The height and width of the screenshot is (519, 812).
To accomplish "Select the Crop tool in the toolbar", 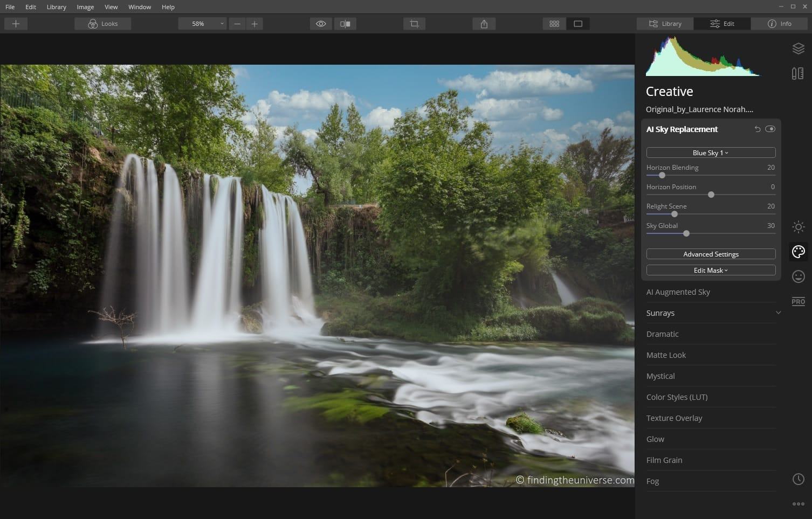I will pos(414,23).
